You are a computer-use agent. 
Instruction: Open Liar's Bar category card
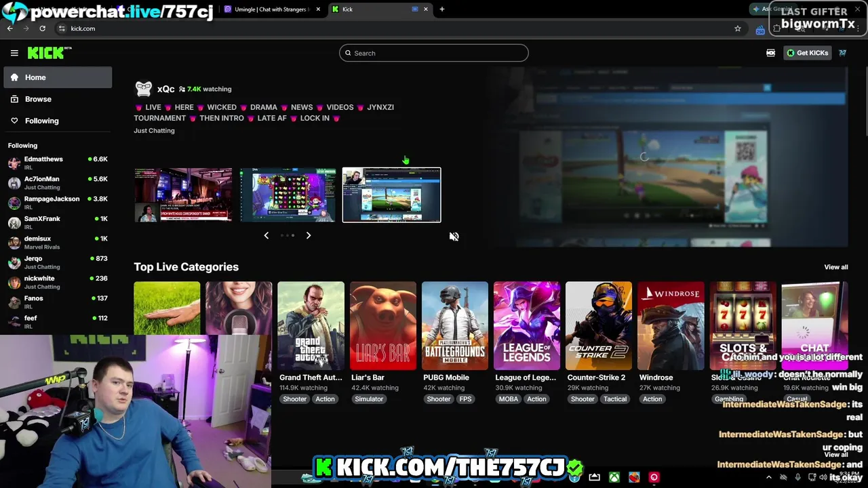tap(383, 325)
